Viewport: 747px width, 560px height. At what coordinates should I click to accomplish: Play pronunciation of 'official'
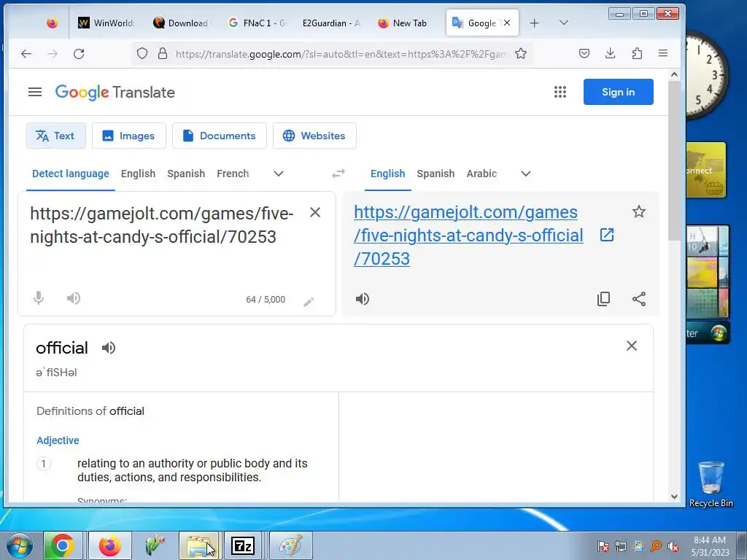109,348
